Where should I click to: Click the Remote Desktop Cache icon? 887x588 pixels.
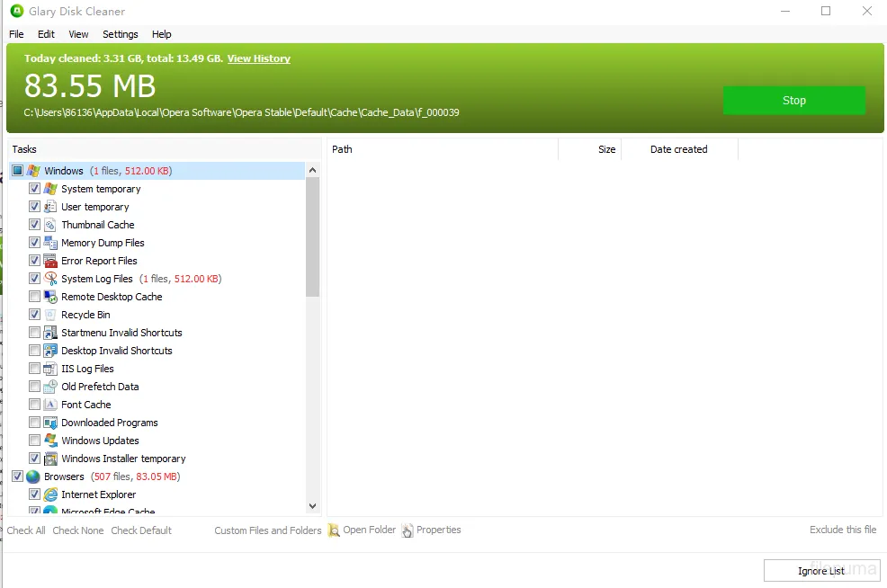point(50,297)
